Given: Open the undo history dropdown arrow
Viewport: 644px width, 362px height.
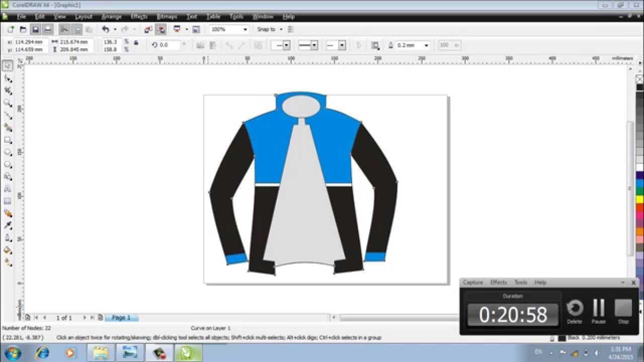Looking at the screenshot, I should (115, 30).
